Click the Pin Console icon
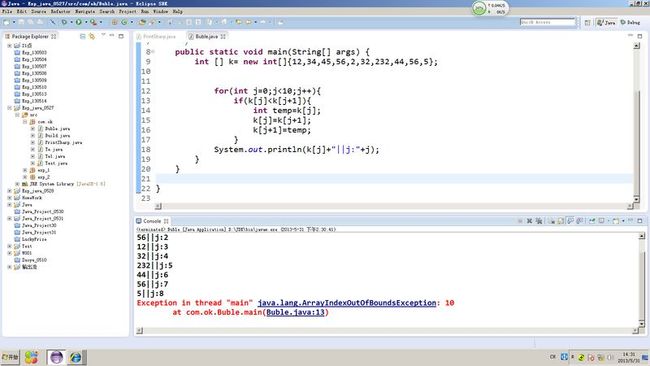This screenshot has height=366, width=650. coord(592,221)
